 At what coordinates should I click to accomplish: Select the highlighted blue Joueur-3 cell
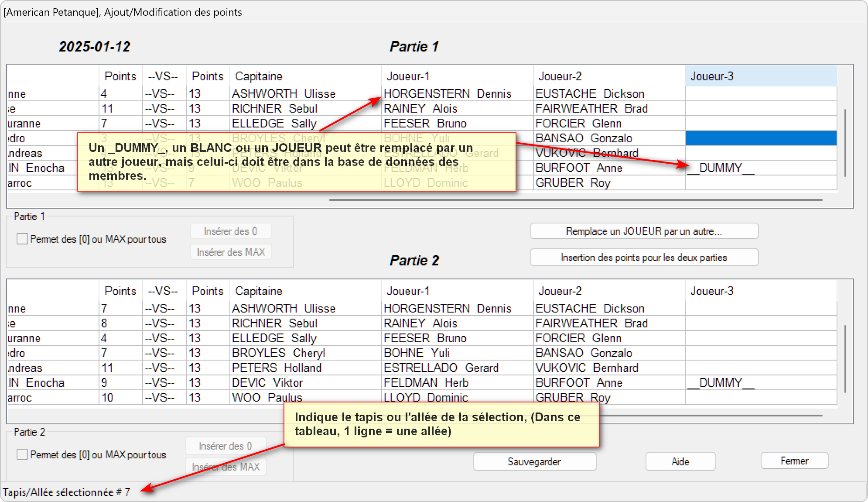coord(760,138)
